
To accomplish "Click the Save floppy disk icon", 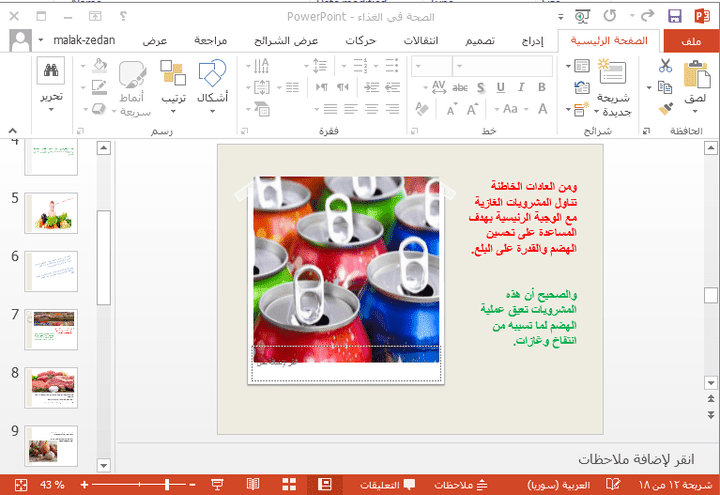I will coord(675,17).
